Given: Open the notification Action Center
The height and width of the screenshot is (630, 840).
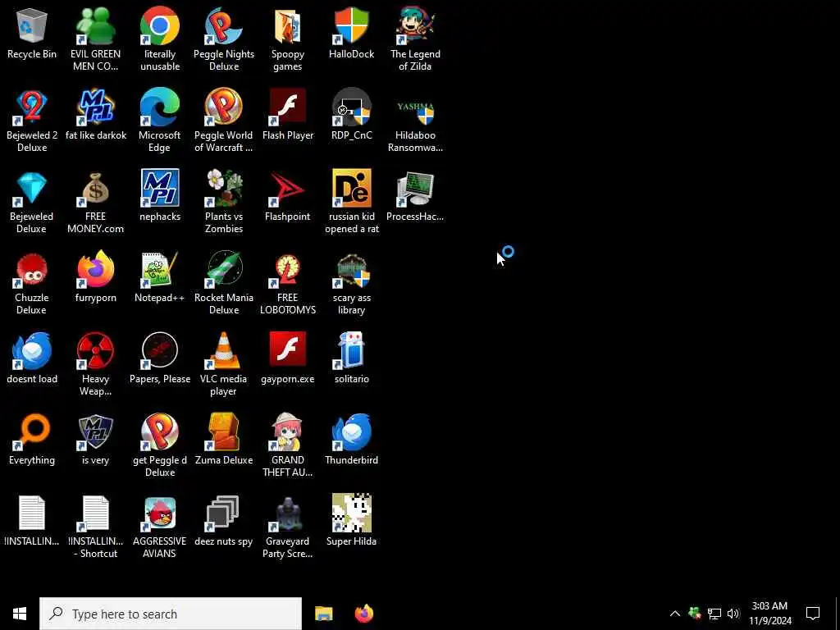Looking at the screenshot, I should pos(813,614).
